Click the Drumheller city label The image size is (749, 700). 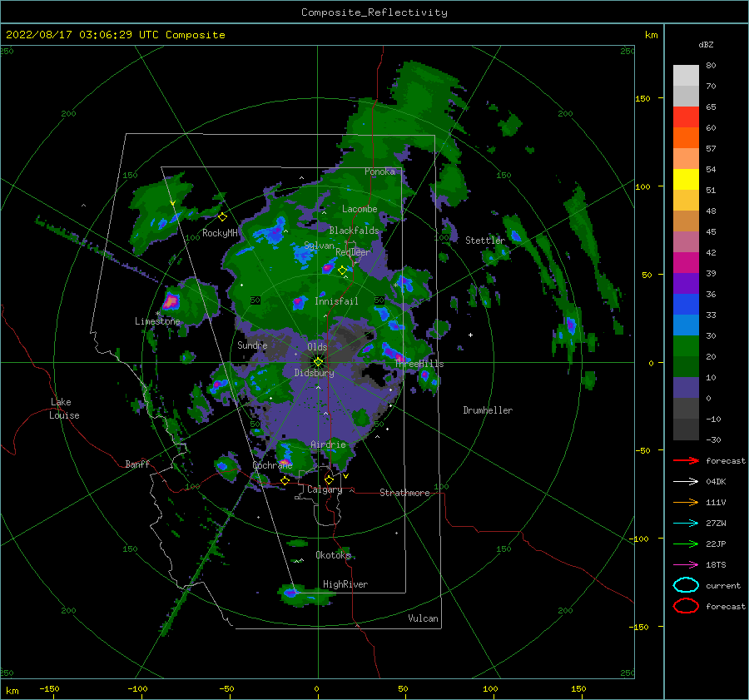[488, 410]
